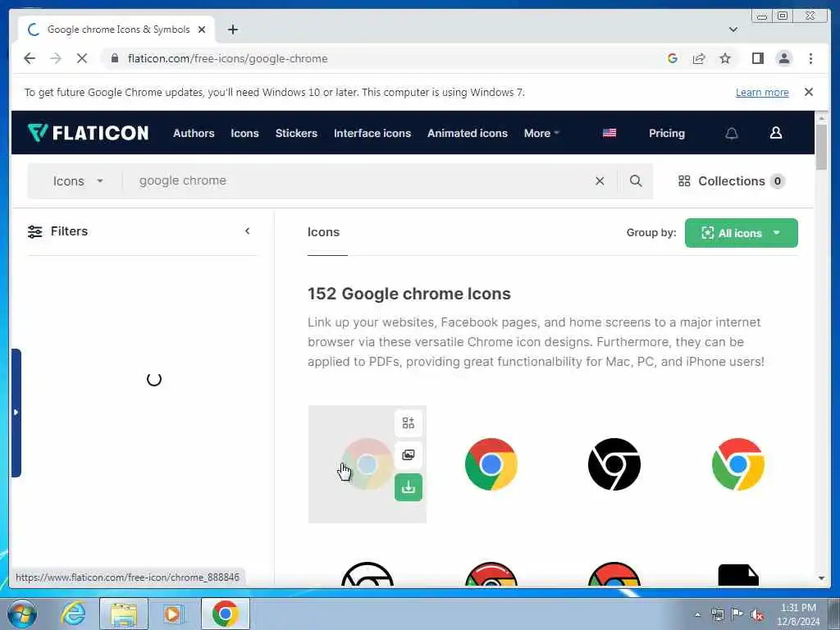The width and height of the screenshot is (840, 630).
Task: Click the address bar URL
Action: tap(227, 58)
